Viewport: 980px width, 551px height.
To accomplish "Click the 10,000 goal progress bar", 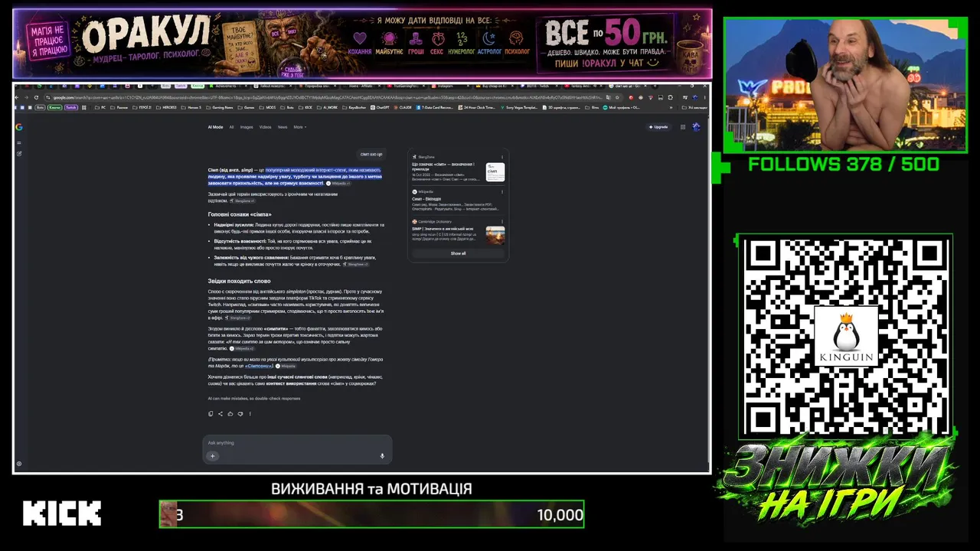I will 371,514.
